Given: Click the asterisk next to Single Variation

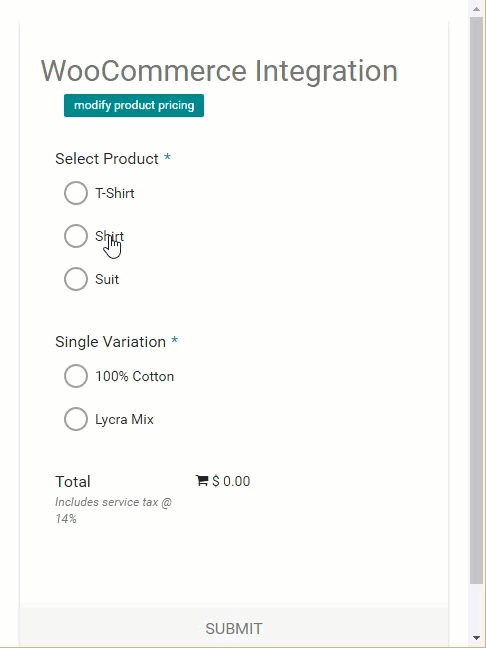Looking at the screenshot, I should click(x=175, y=341).
